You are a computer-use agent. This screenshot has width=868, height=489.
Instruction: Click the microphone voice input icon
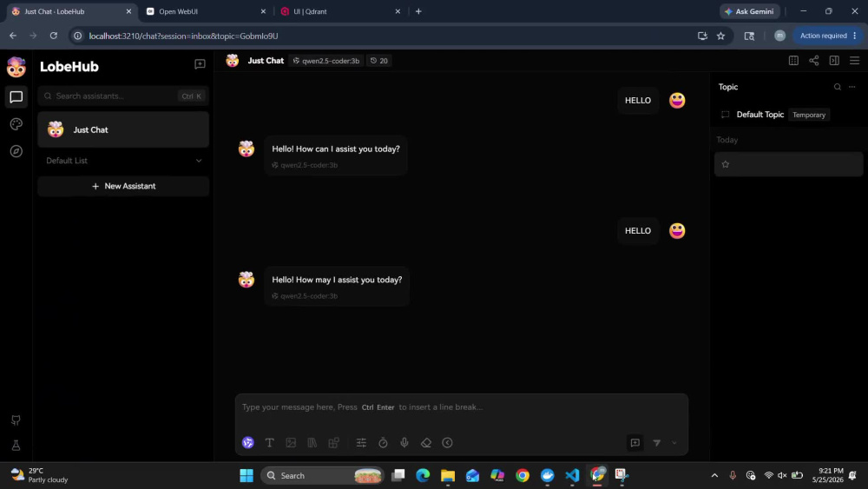click(404, 442)
